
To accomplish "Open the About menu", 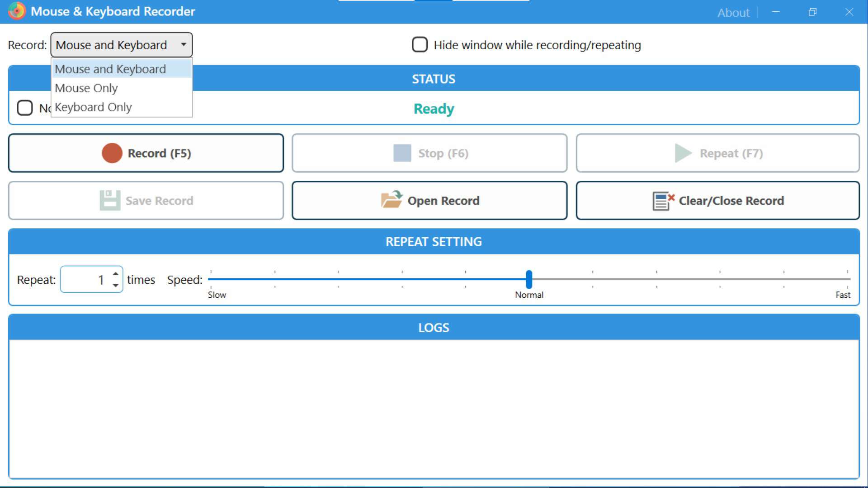I will pos(733,13).
